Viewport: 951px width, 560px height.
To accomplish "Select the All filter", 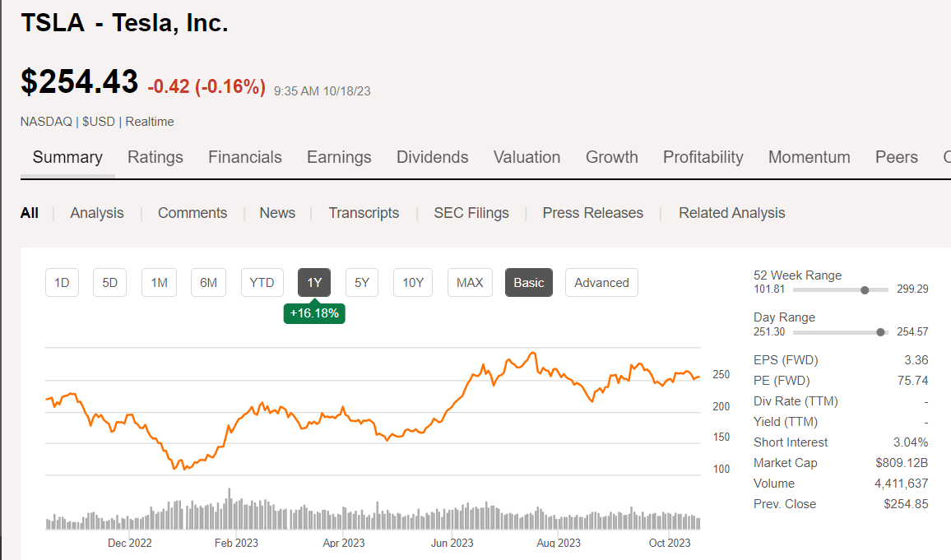I will click(29, 213).
